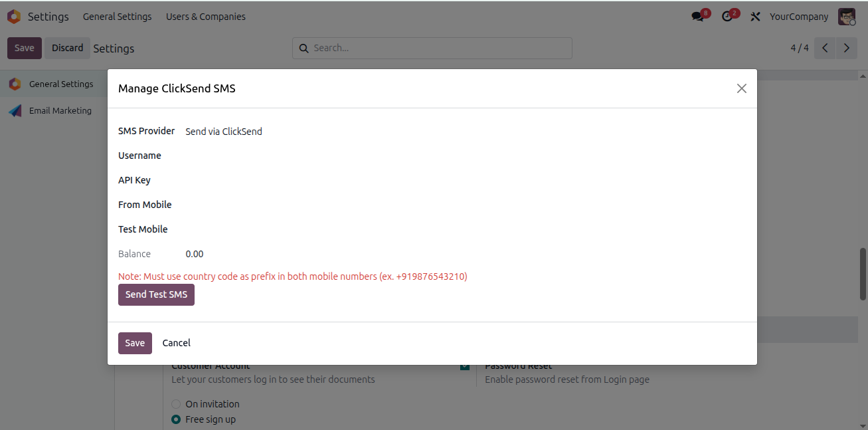Image resolution: width=868 pixels, height=430 pixels.
Task: Click the 4 / 4 pager counter
Action: click(800, 48)
